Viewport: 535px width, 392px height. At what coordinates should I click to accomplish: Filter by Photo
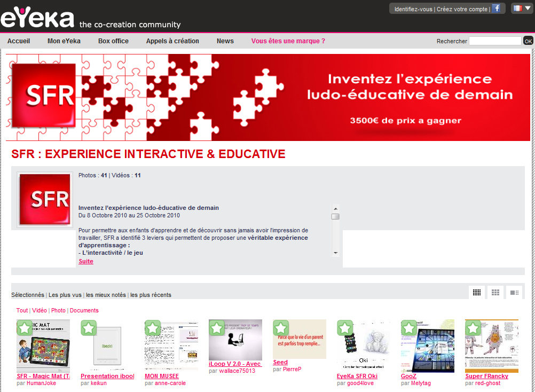coord(58,310)
